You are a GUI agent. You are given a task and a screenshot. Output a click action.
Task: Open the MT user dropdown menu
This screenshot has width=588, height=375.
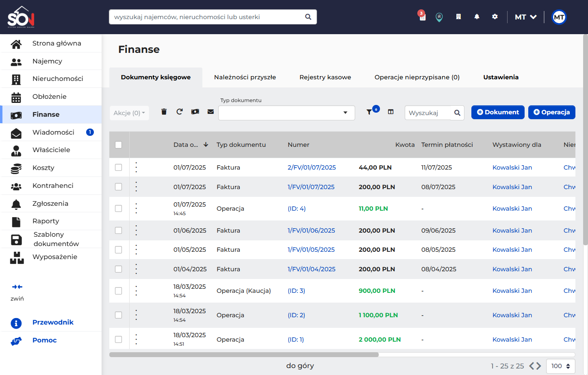pos(525,17)
